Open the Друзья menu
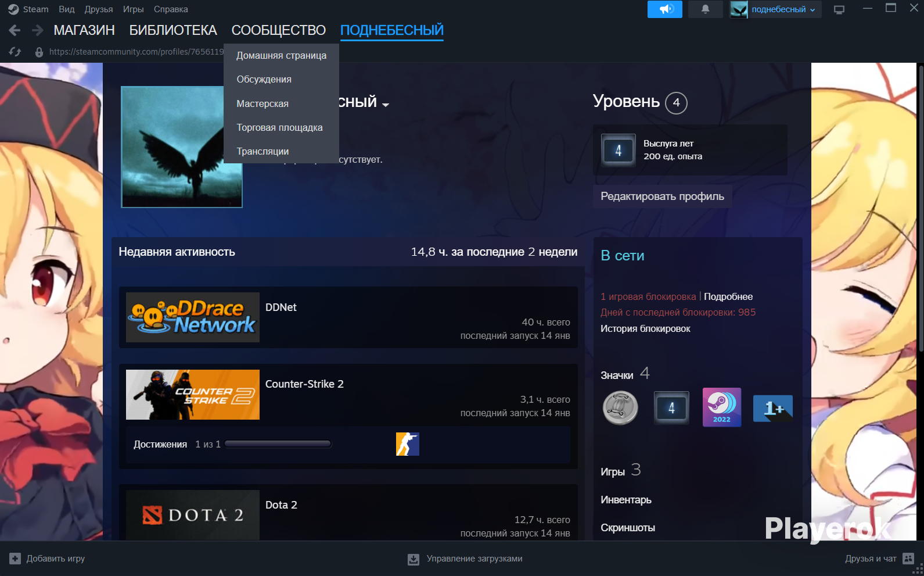The image size is (924, 576). [99, 9]
